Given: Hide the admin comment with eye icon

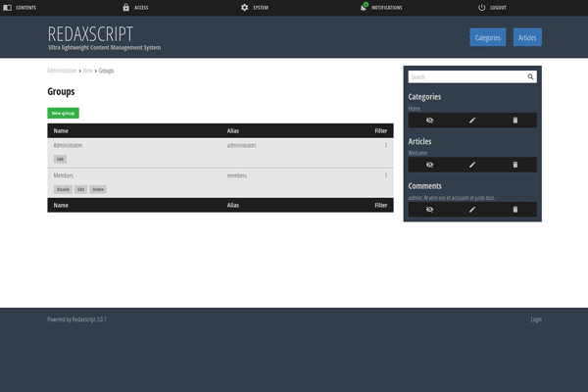Looking at the screenshot, I should pos(430,210).
